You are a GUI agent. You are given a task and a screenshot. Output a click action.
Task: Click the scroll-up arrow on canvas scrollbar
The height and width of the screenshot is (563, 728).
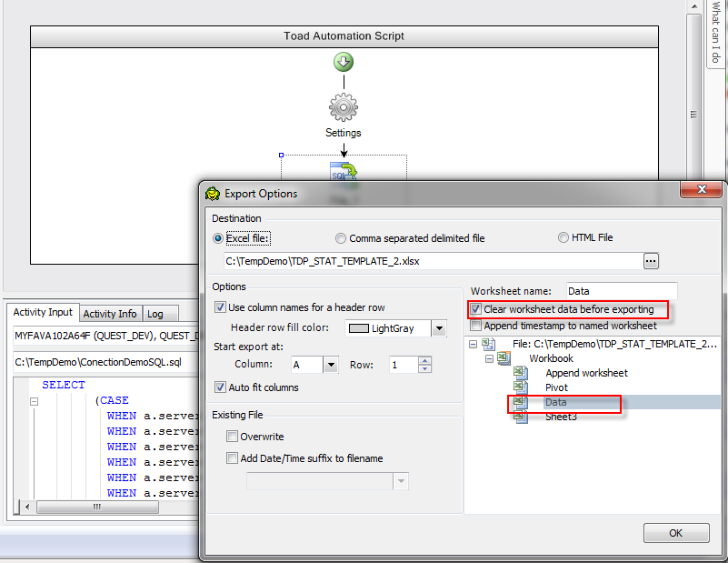click(x=694, y=6)
